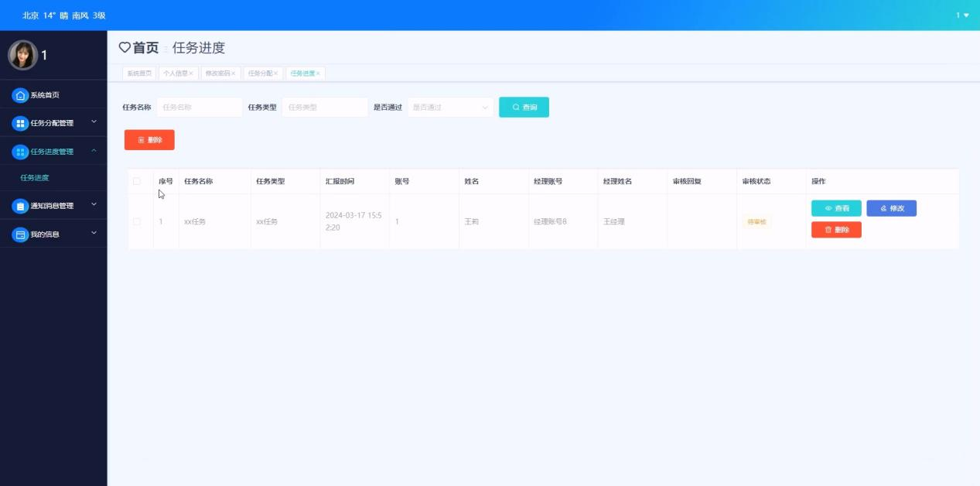Click the 系统首页 home icon in sidebar

pos(20,95)
